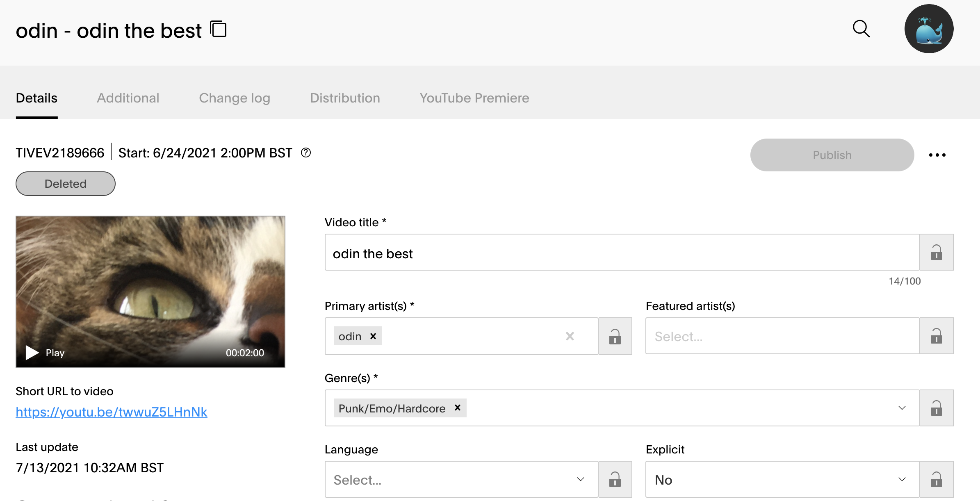Screen dimensions: 980x501
Task: Open the Featured artist(s) select field
Action: pos(783,336)
